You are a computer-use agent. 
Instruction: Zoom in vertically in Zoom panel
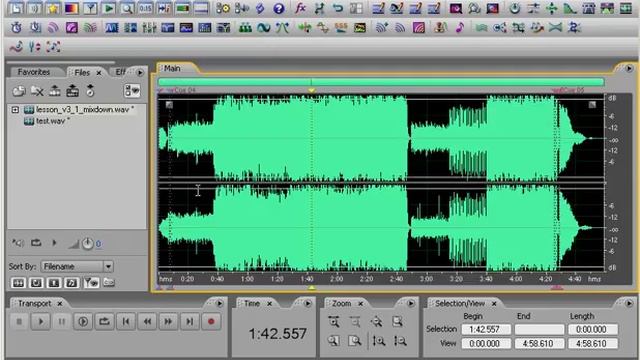pos(379,341)
